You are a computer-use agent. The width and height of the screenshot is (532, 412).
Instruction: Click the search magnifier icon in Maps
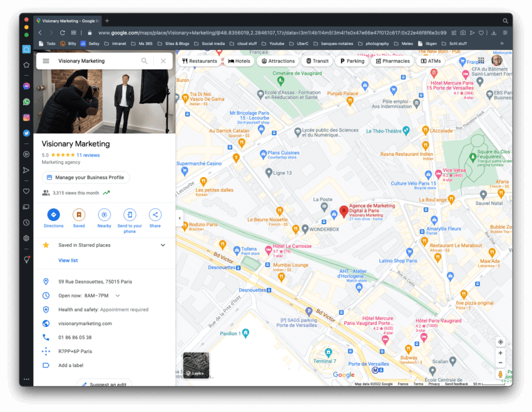(144, 61)
